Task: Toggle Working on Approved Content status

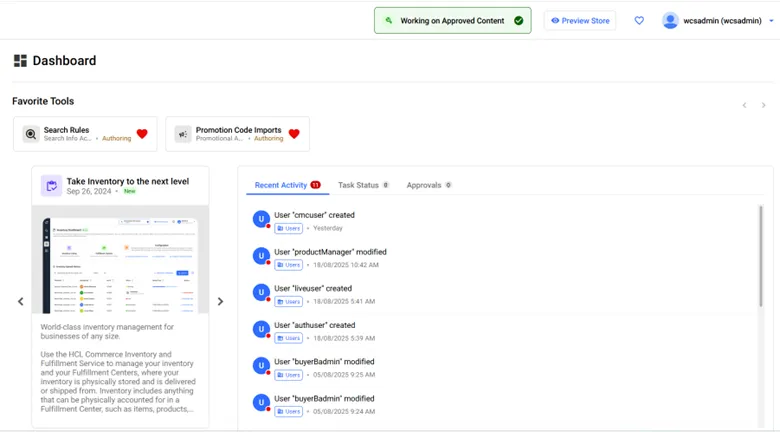Action: (452, 20)
